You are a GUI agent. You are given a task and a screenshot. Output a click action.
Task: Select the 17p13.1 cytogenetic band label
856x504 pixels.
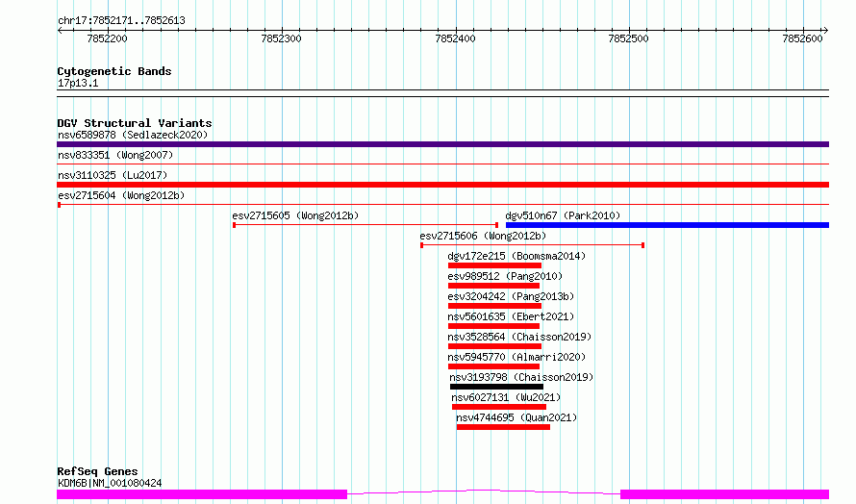[78, 83]
